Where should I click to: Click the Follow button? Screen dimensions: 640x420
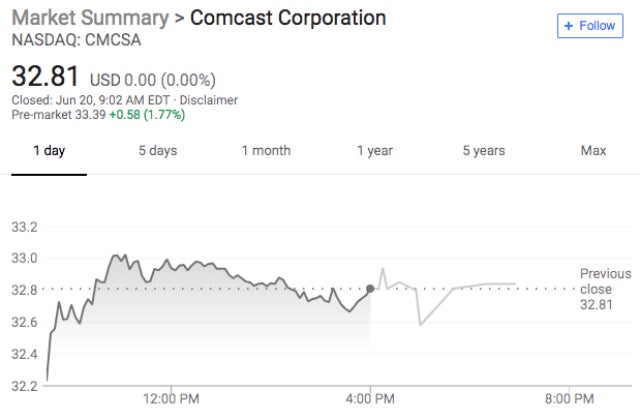click(x=589, y=25)
